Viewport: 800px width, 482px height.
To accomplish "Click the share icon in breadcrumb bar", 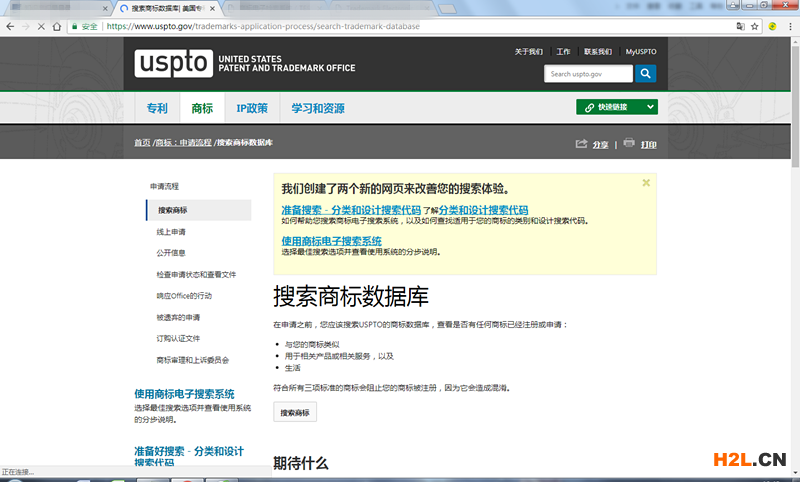I will (x=581, y=144).
